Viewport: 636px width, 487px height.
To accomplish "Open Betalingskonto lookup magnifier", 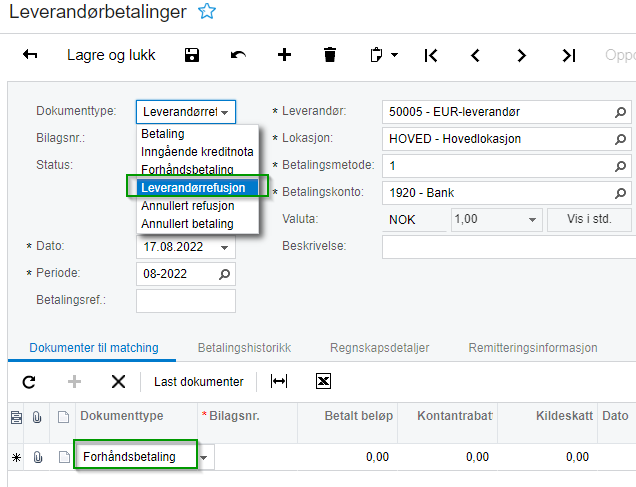I will 620,193.
